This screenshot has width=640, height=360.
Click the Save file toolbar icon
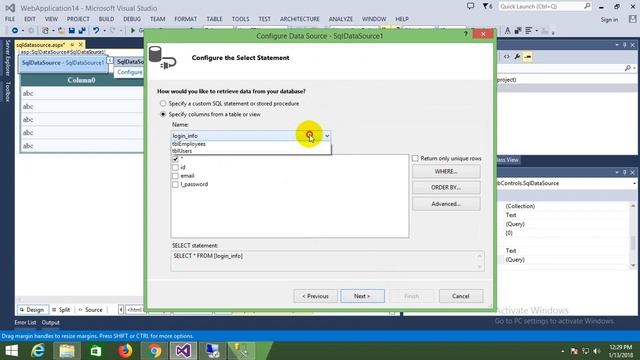coord(71,31)
